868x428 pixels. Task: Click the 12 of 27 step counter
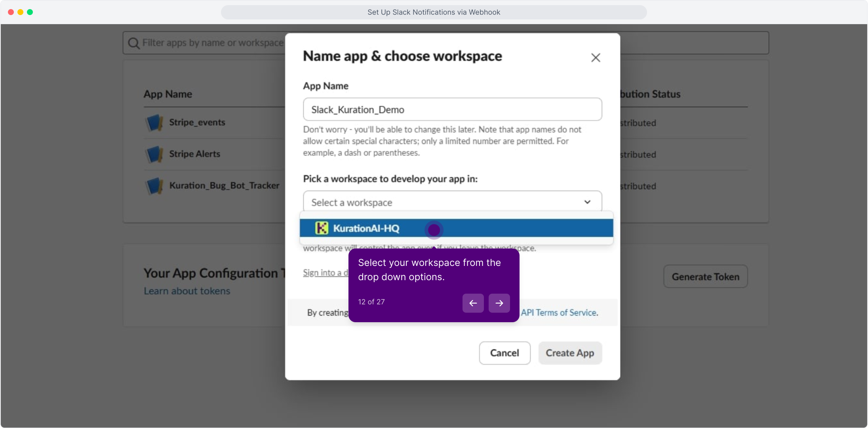tap(371, 302)
